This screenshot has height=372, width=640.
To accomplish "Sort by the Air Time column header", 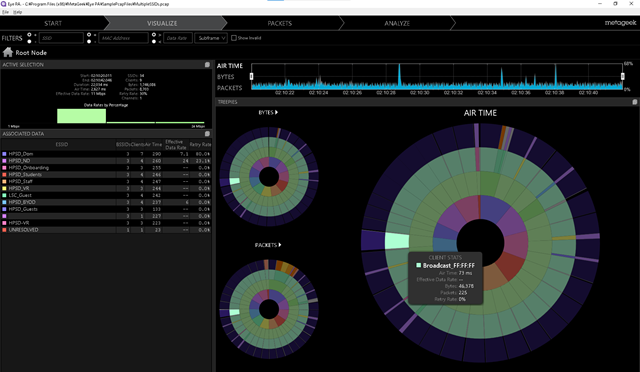I will pos(154,145).
